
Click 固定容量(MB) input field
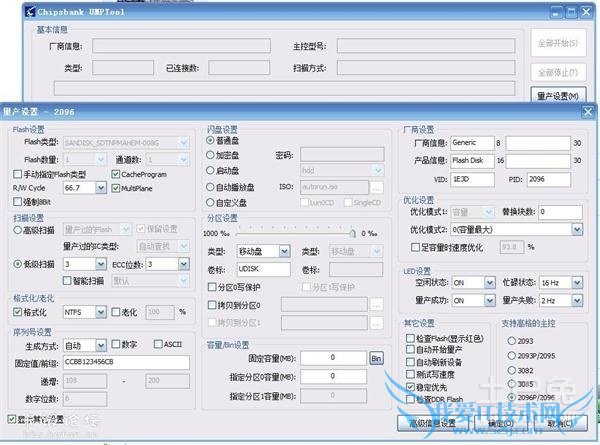click(333, 357)
